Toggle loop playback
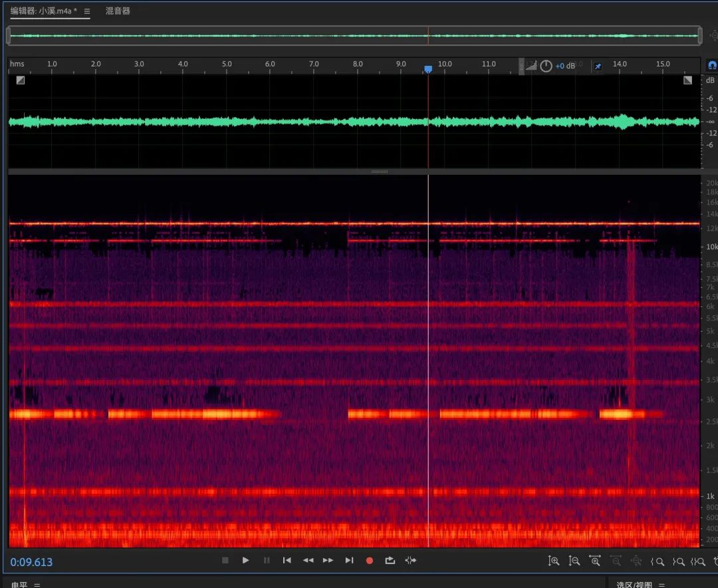Screen dimensions: 718x588 pyautogui.click(x=390, y=560)
